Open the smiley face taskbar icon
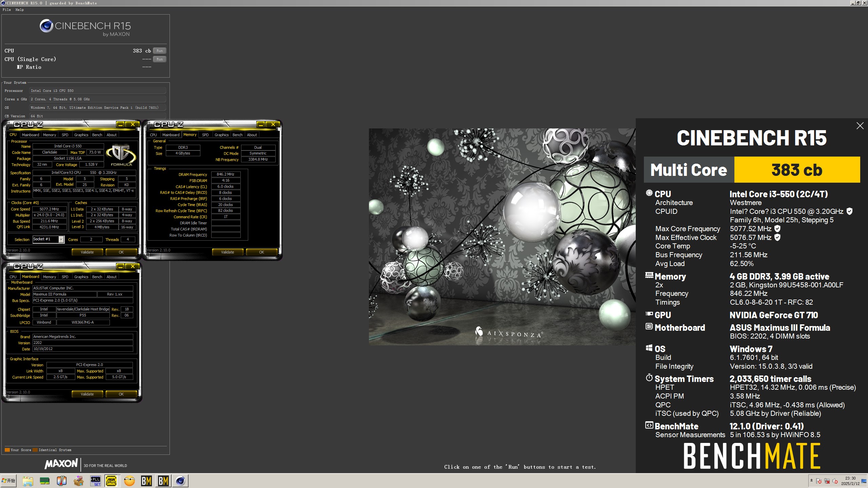This screenshot has width=868, height=488. click(130, 481)
